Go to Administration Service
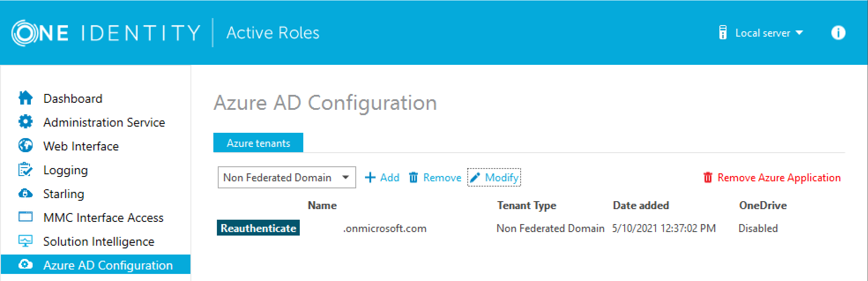This screenshot has width=868, height=281. 104,122
